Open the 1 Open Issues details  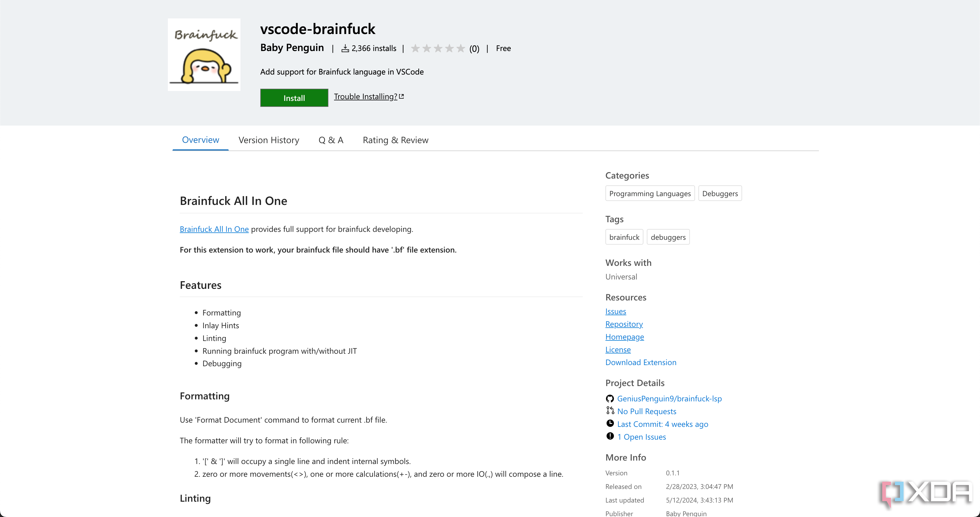coord(642,436)
